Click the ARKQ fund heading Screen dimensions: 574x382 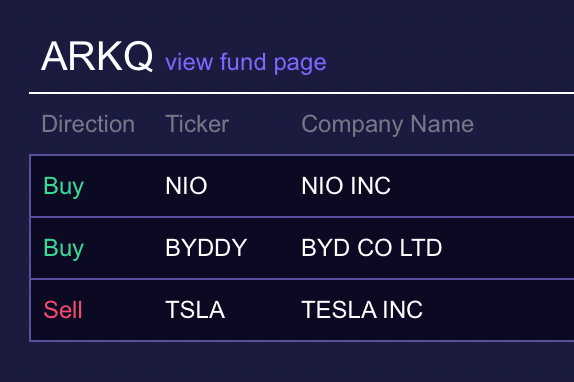pyautogui.click(x=97, y=56)
